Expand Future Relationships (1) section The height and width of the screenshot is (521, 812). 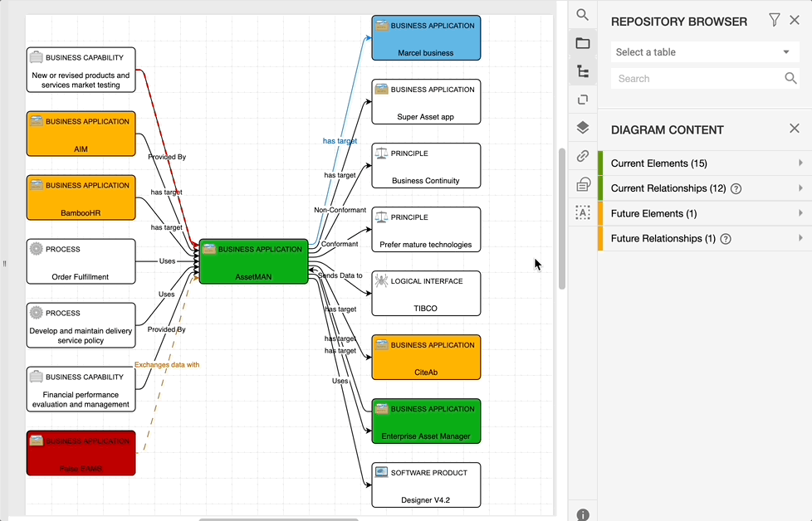705,238
